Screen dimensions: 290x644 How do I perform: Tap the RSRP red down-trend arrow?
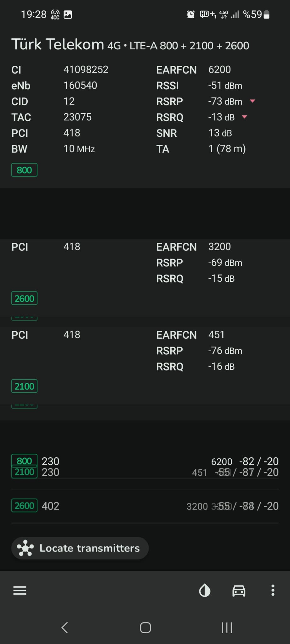(x=253, y=101)
